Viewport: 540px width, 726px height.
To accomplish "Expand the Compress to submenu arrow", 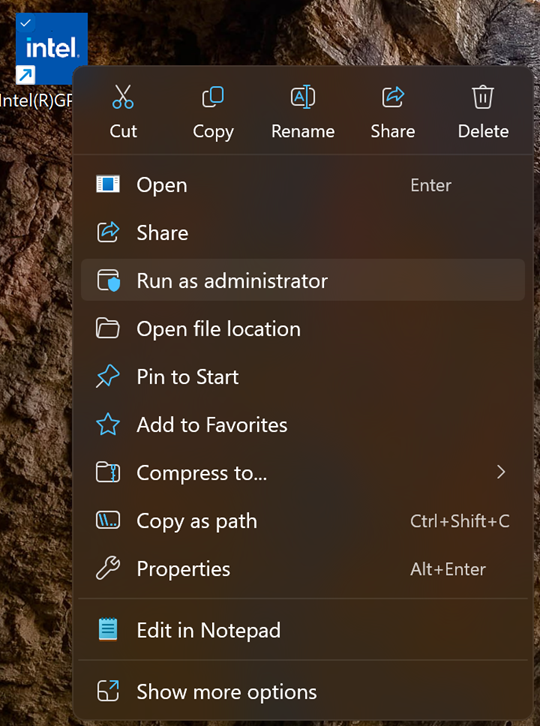I will [x=501, y=472].
